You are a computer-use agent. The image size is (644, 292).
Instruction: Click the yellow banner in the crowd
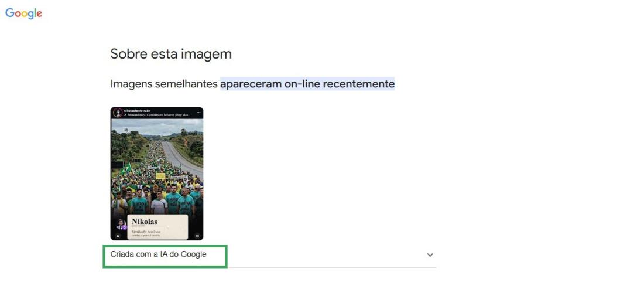(x=160, y=176)
